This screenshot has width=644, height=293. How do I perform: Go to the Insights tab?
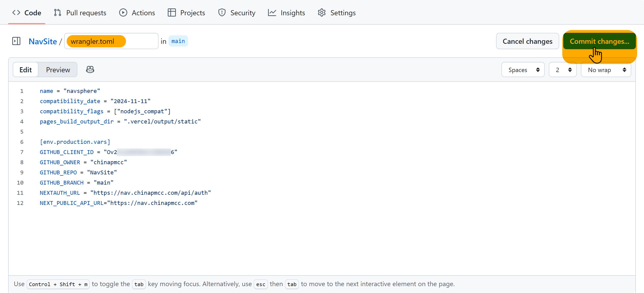click(x=293, y=13)
